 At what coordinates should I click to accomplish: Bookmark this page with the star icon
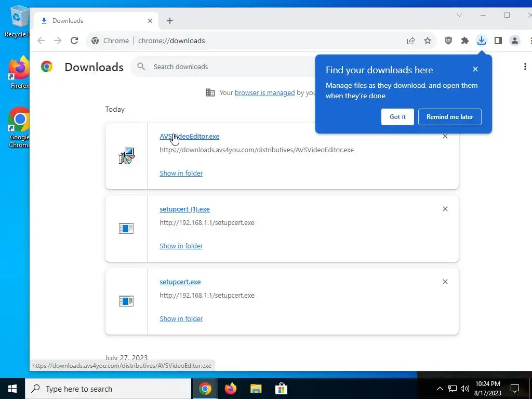[428, 41]
